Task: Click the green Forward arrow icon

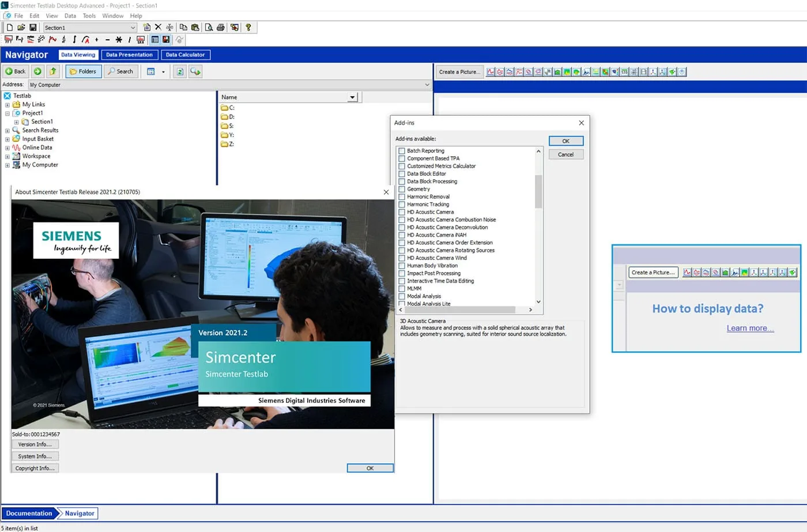Action: (37, 71)
